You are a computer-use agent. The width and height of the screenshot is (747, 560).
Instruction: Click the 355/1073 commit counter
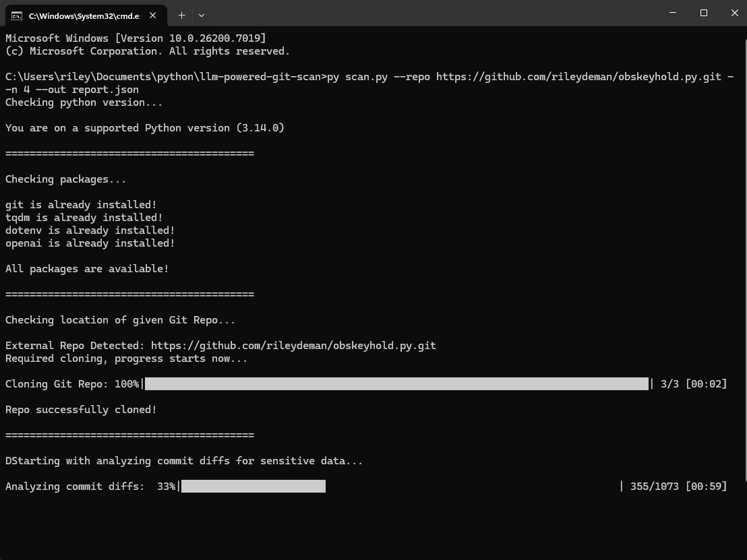[654, 487]
